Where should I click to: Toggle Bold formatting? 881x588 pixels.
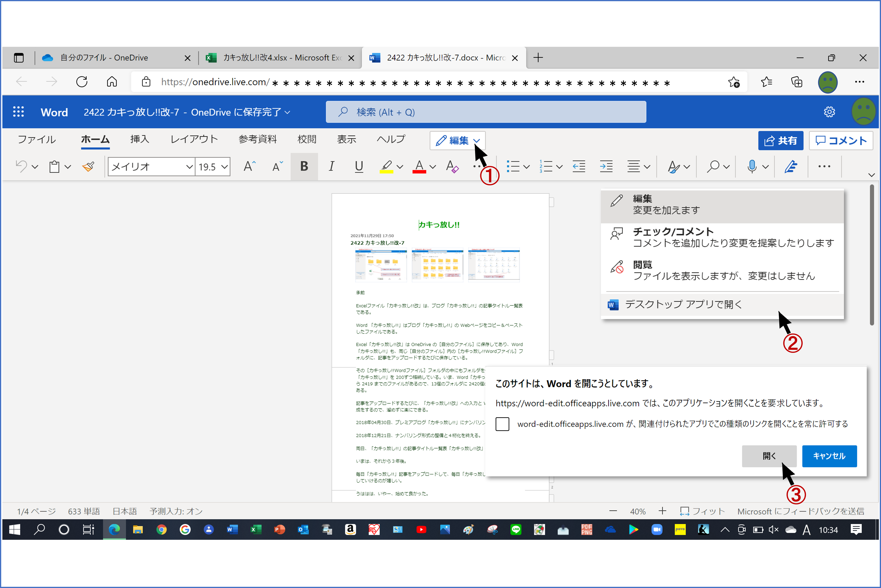(x=304, y=166)
